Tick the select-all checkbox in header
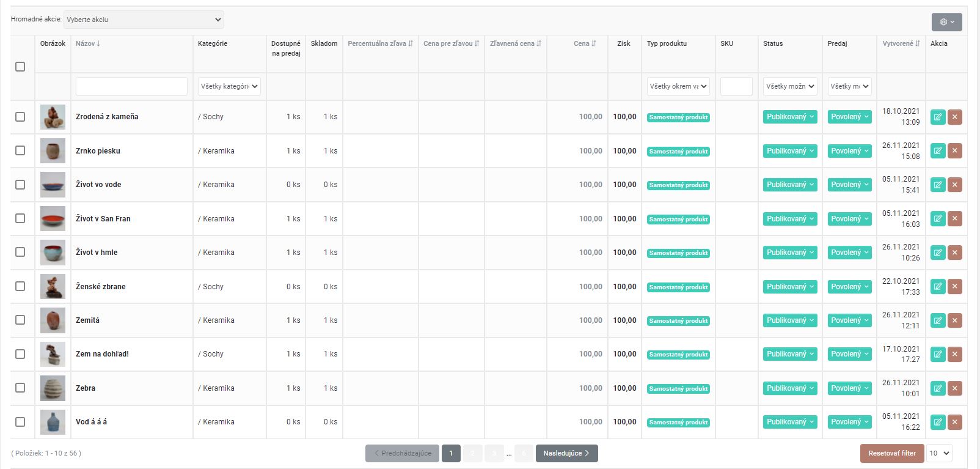Viewport: 980px width, 469px height. click(x=20, y=67)
